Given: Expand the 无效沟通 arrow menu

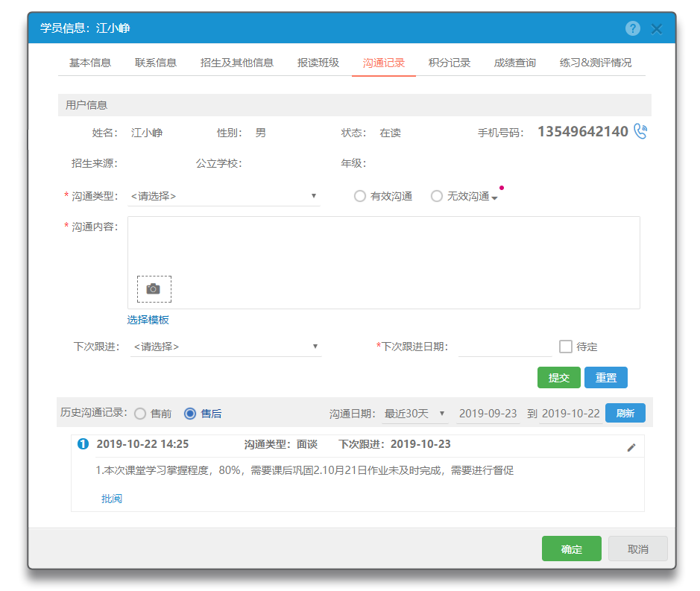Looking at the screenshot, I should (x=495, y=197).
